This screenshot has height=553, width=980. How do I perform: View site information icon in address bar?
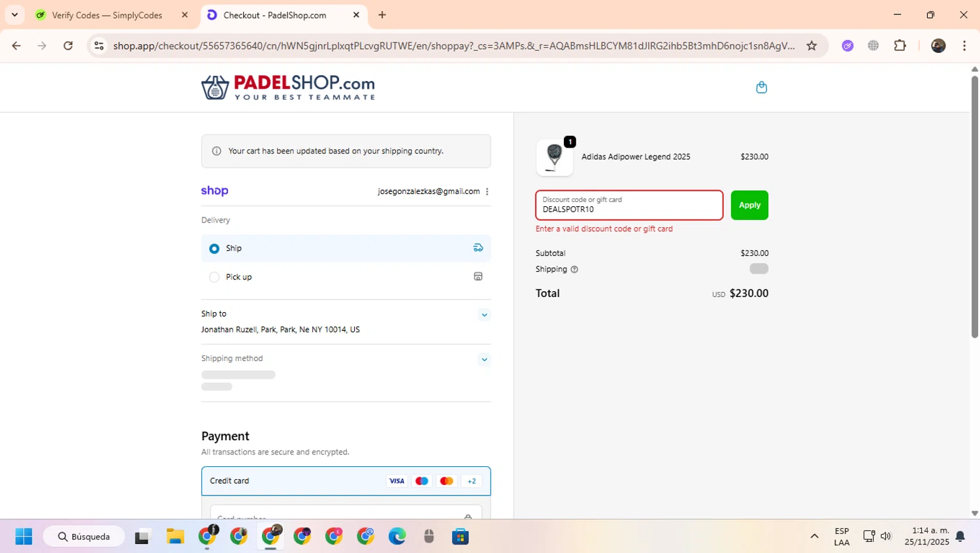99,46
